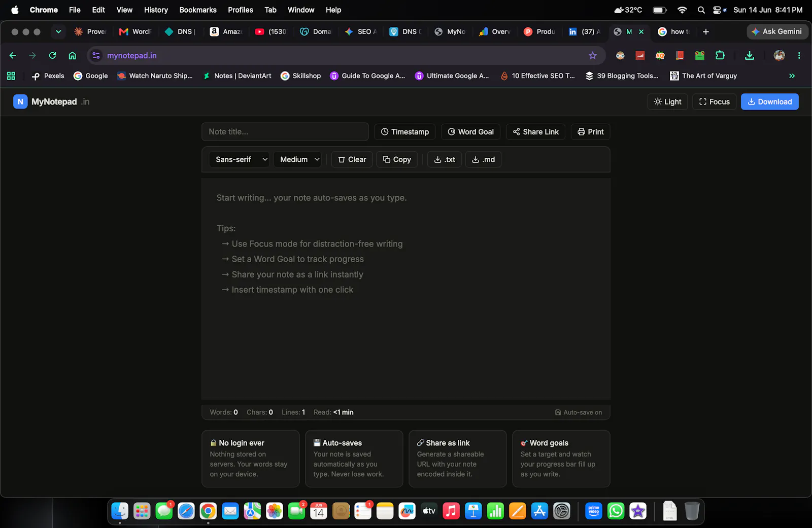Open the Skillshop bookmark
The width and height of the screenshot is (812, 528).
[x=300, y=76]
